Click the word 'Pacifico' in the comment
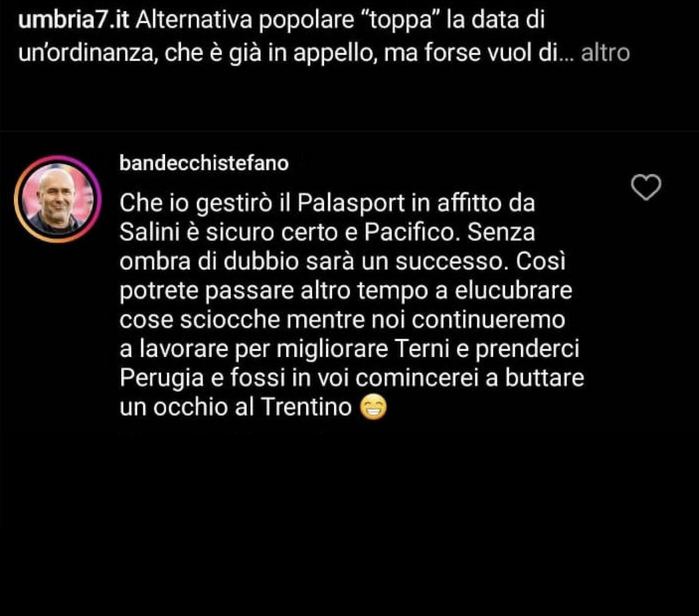Image resolution: width=699 pixels, height=616 pixels. tap(410, 232)
